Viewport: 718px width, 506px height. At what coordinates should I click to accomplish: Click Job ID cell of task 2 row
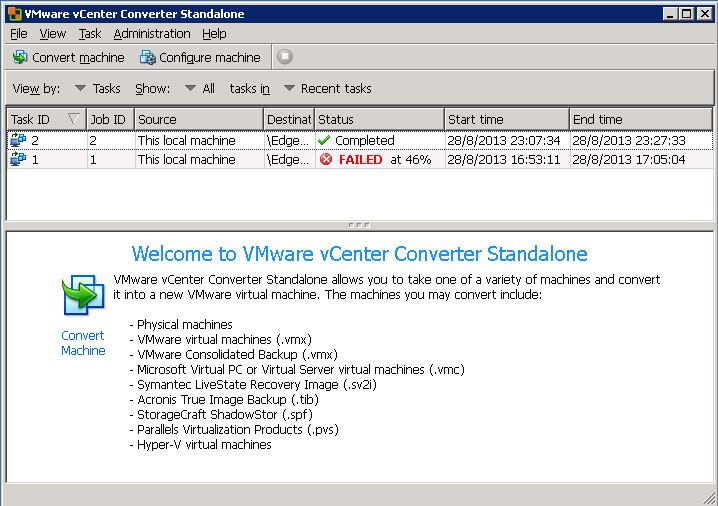(x=111, y=140)
